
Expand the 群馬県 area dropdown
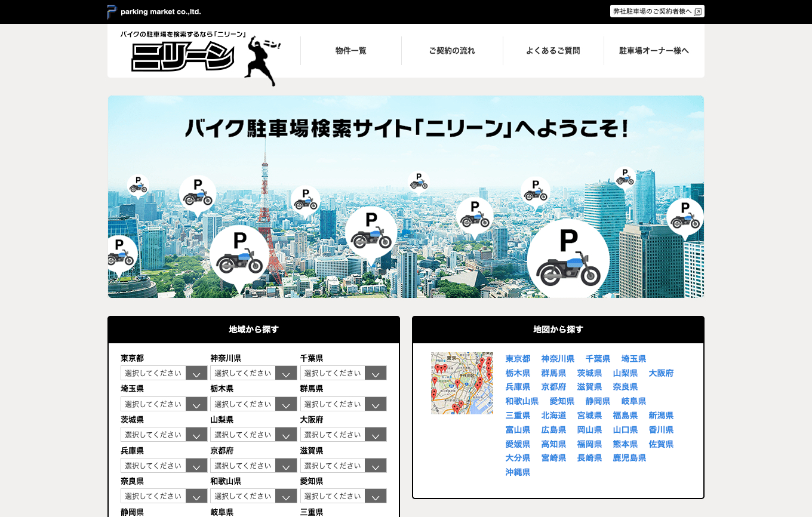(x=343, y=404)
